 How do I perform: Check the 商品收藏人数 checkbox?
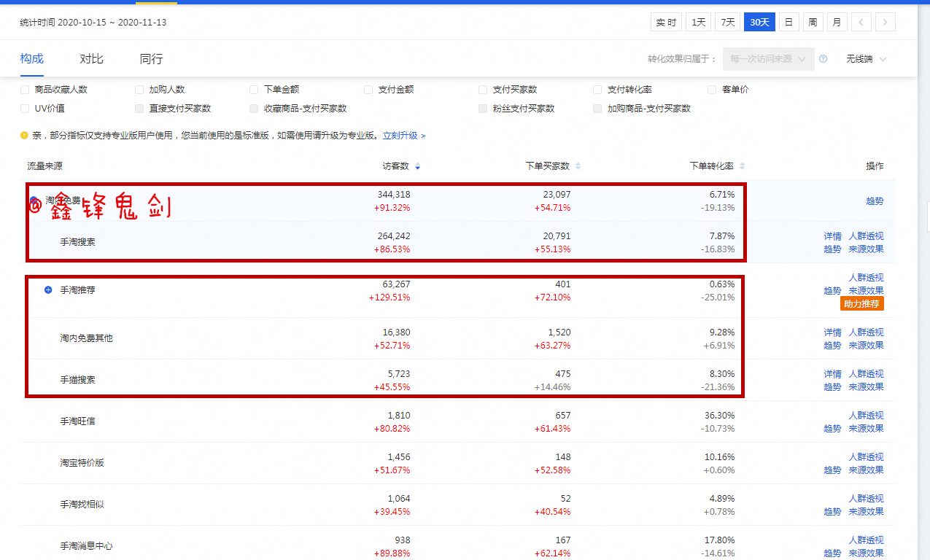[25, 90]
